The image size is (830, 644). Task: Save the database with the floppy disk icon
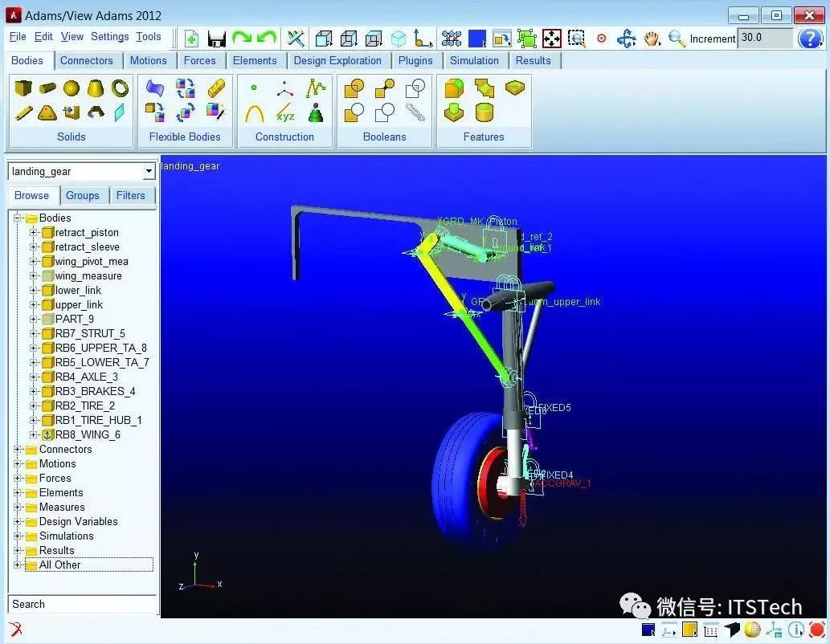click(216, 39)
